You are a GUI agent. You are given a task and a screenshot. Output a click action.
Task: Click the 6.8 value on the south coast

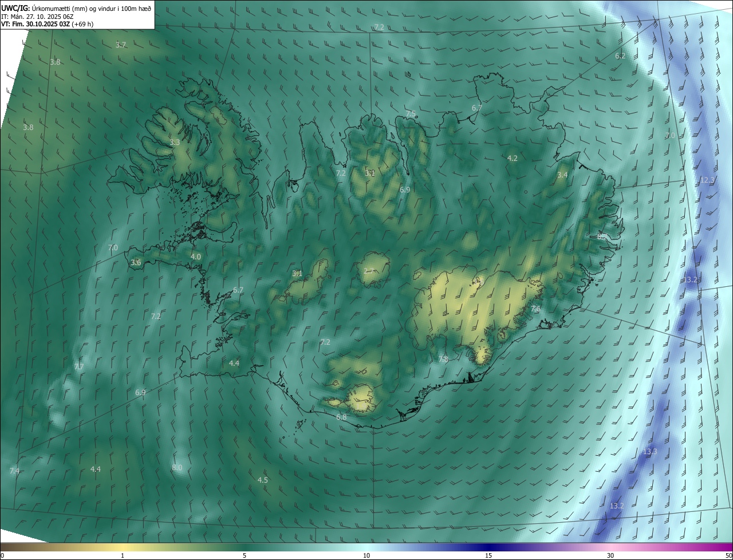pos(341,417)
